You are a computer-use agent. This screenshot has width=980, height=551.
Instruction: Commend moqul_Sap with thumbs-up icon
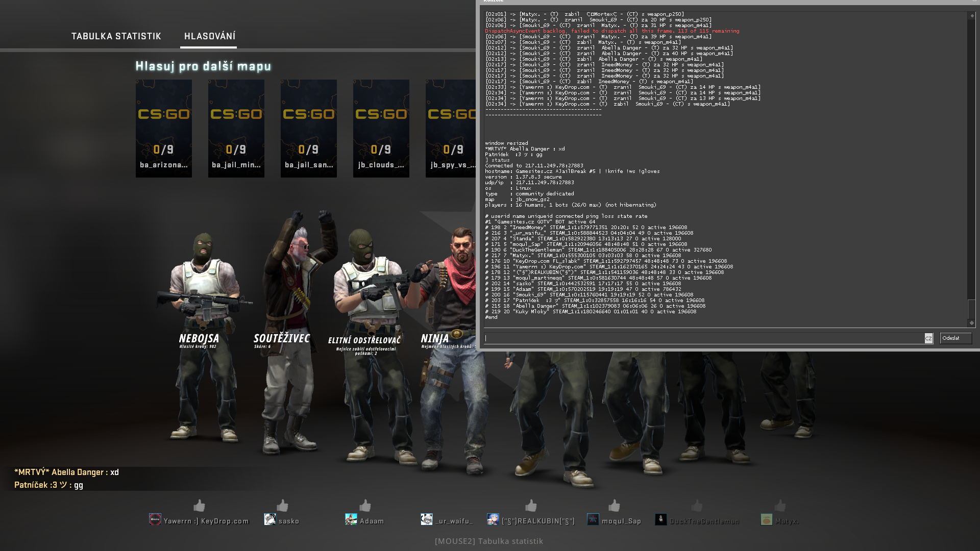tap(614, 506)
